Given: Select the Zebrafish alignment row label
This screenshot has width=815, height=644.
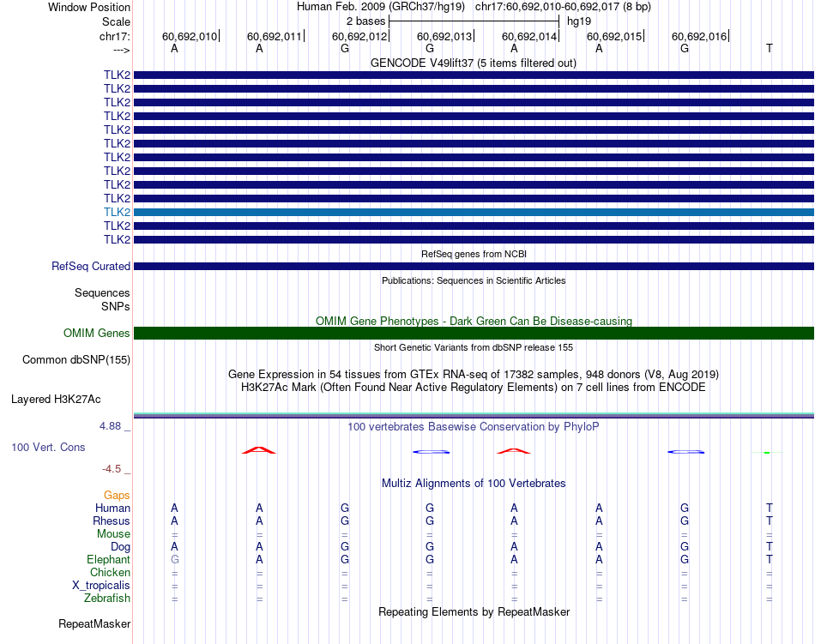Looking at the screenshot, I should point(107,599).
